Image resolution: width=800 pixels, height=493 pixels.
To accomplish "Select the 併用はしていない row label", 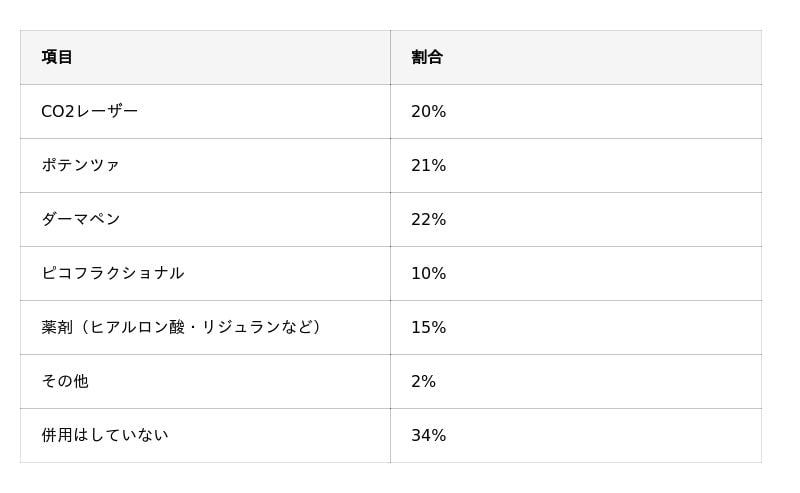I will [x=104, y=435].
